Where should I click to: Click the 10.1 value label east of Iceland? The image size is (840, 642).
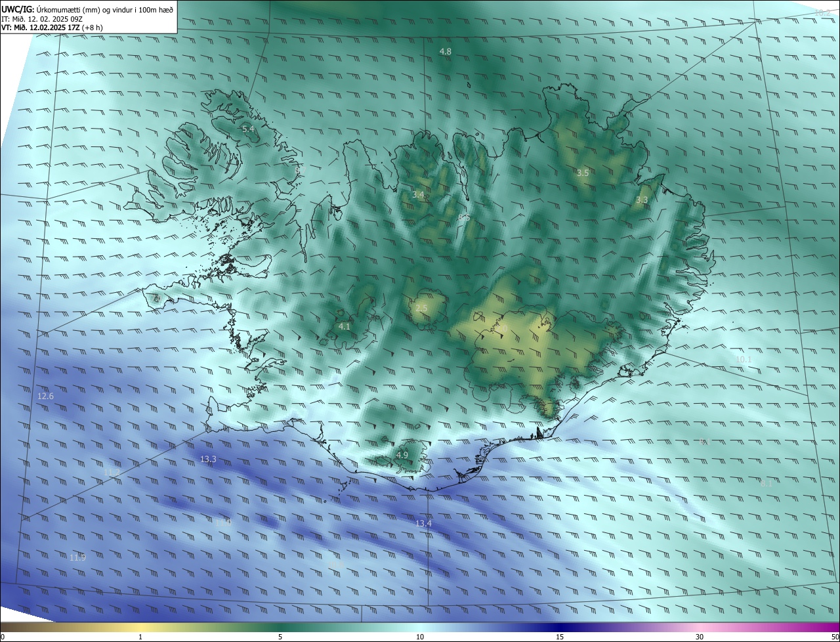744,359
